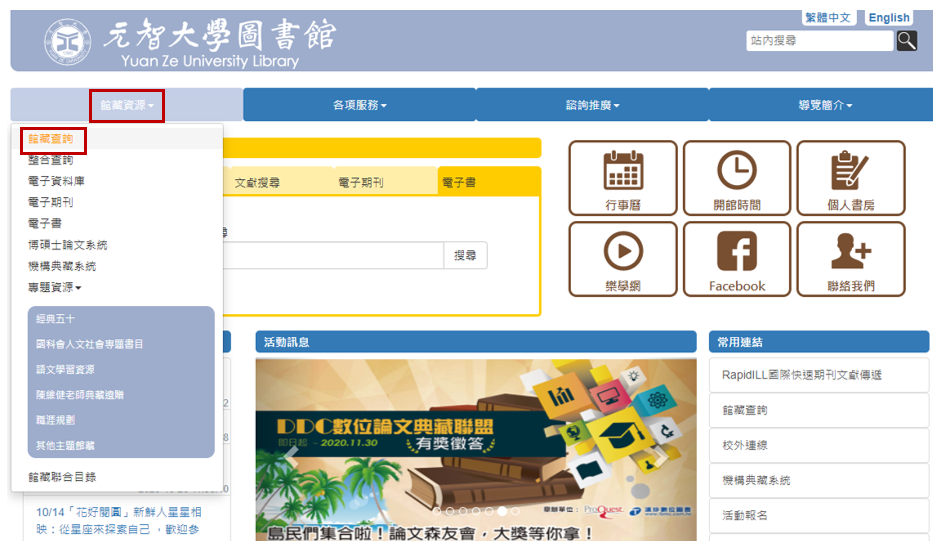Select 館藏查詢 in the dropdown menu

51,140
